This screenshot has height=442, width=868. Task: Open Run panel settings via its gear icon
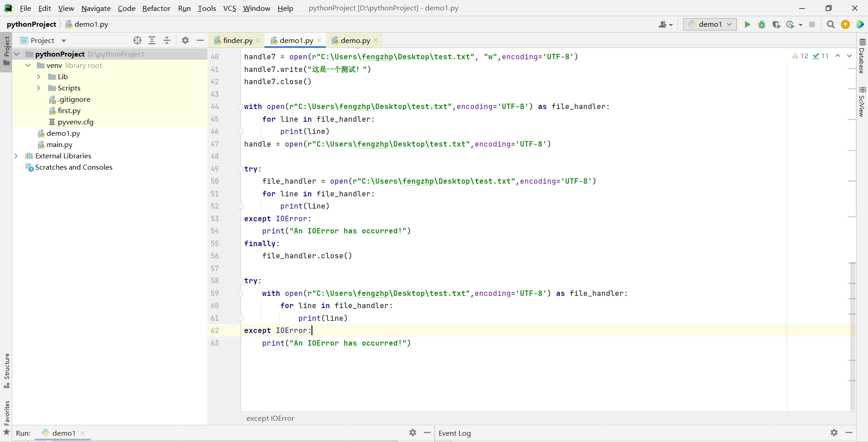coord(413,432)
